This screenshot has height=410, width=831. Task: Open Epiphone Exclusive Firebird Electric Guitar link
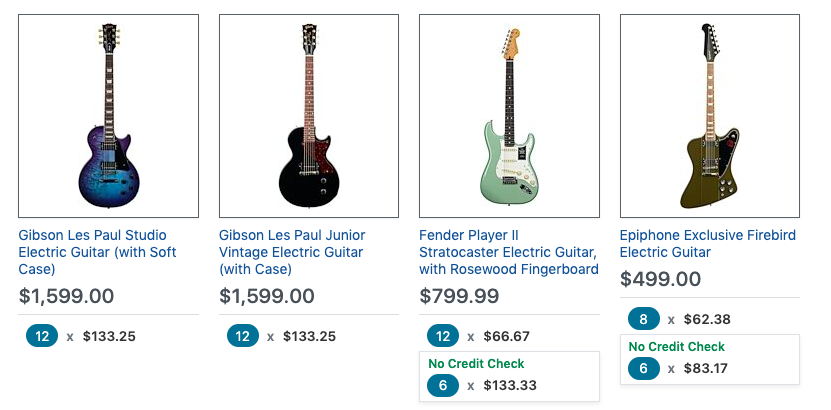coord(709,244)
